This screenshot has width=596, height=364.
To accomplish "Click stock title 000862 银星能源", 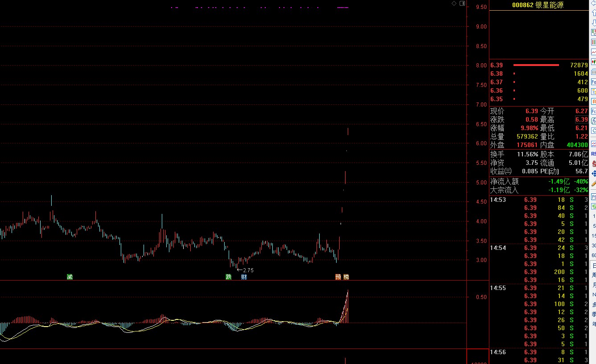I will [538, 5].
